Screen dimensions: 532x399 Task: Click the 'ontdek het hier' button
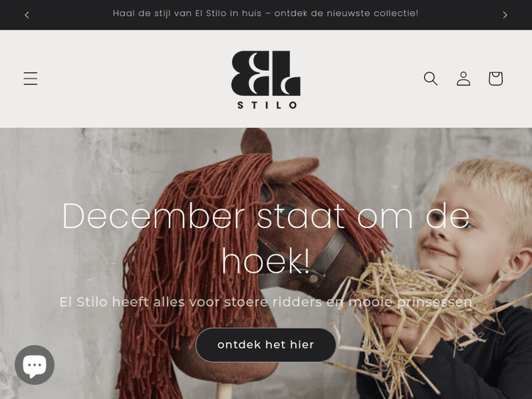click(x=266, y=344)
